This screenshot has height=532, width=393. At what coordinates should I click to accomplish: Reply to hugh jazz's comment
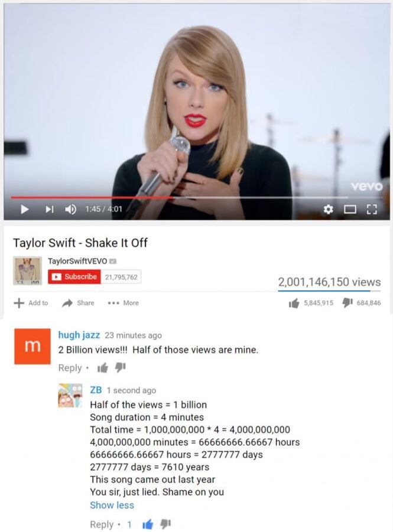coord(70,368)
